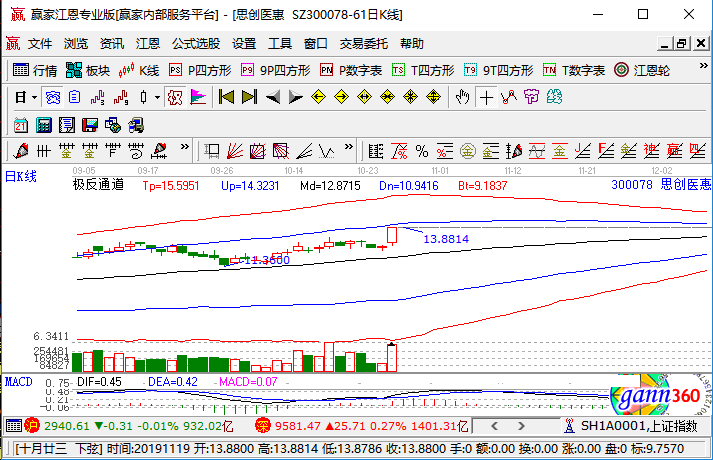Open the 文件 menu
The width and height of the screenshot is (713, 460).
coord(40,44)
